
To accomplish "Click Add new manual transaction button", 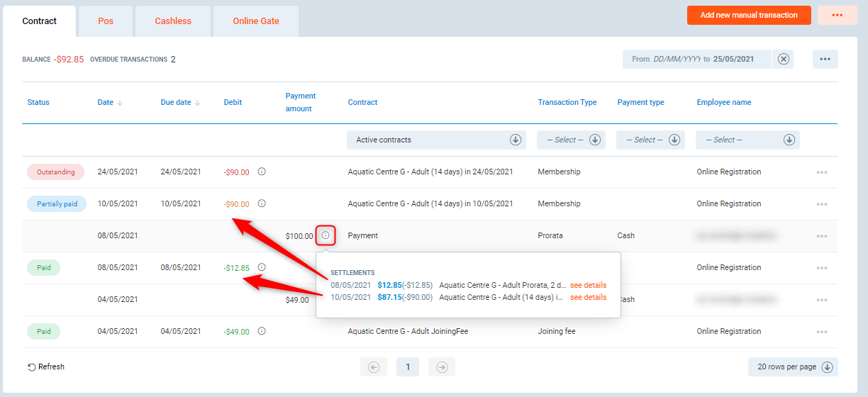I will tap(749, 15).
